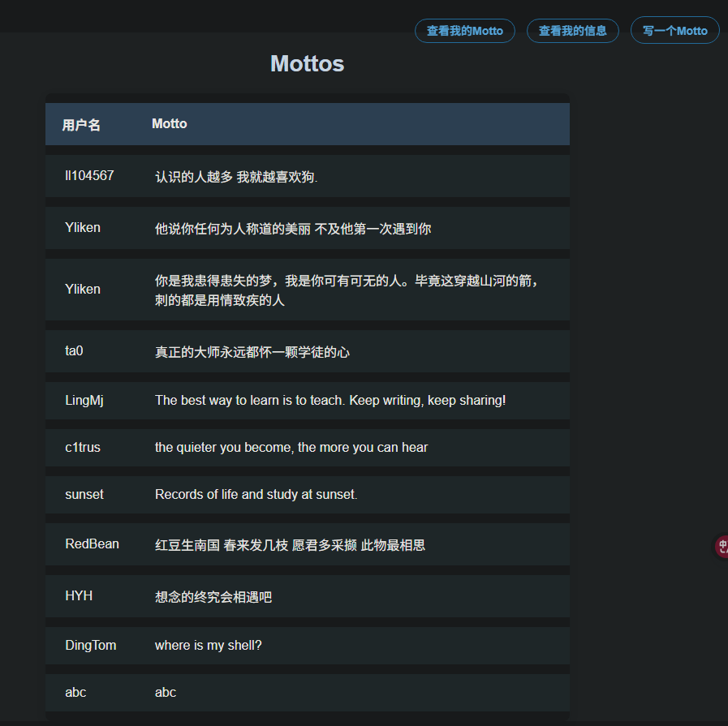The width and height of the screenshot is (728, 726).
Task: Select the DingTom username
Action: (x=90, y=646)
